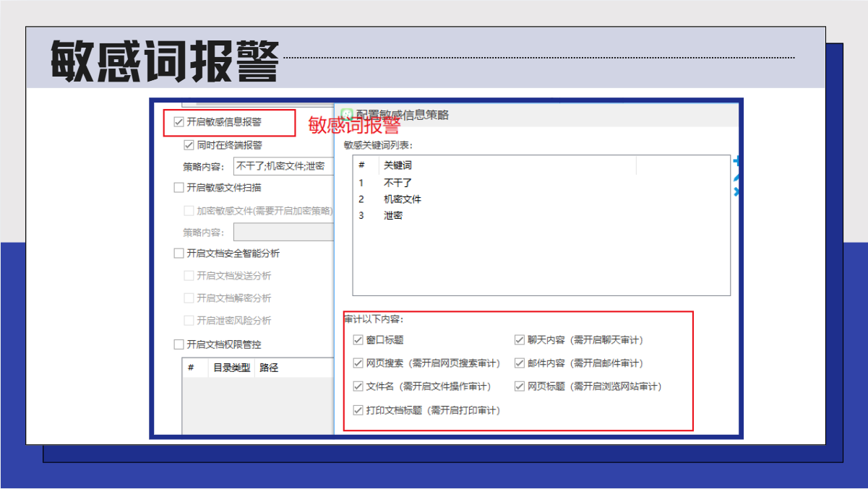Click the green icon in the 配置敏感信息策略 title bar
The image size is (868, 489).
pos(348,115)
